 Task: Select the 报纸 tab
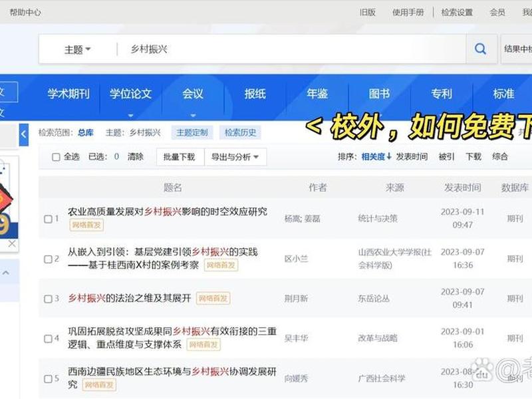point(255,94)
